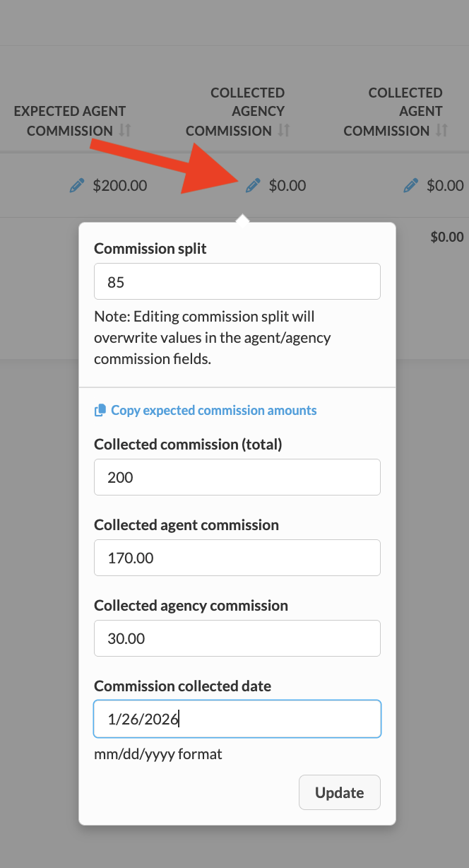Click into the Collected agency commission field
469x868 pixels.
pos(237,638)
